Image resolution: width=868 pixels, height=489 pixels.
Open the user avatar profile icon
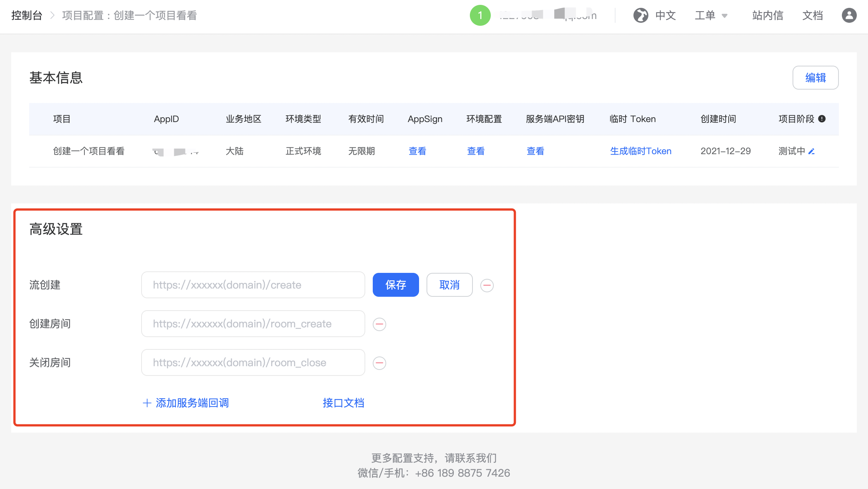tap(849, 15)
